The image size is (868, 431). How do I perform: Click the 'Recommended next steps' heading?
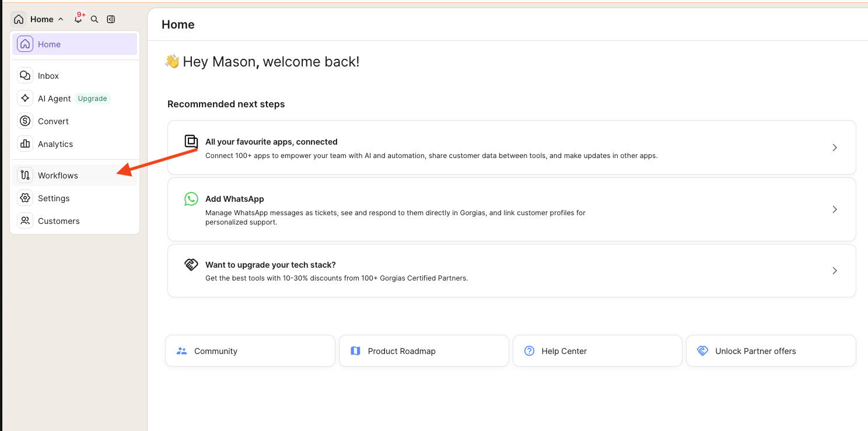click(x=226, y=104)
